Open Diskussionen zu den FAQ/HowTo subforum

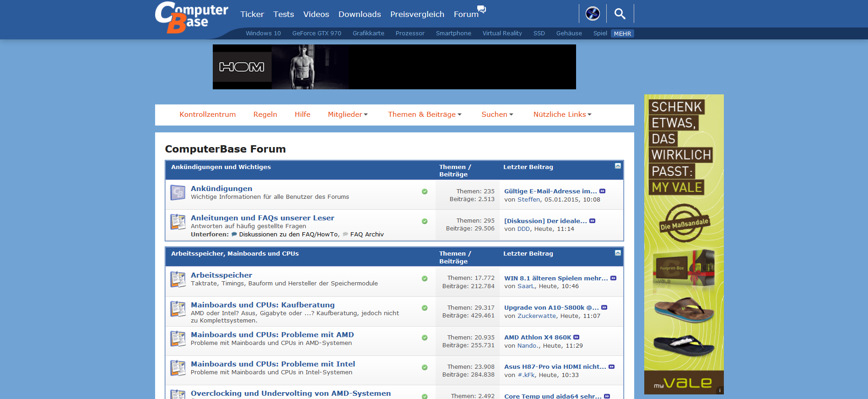pyautogui.click(x=288, y=235)
